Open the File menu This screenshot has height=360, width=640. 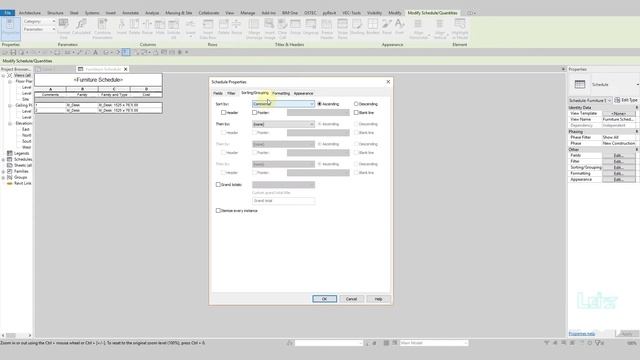[x=7, y=13]
